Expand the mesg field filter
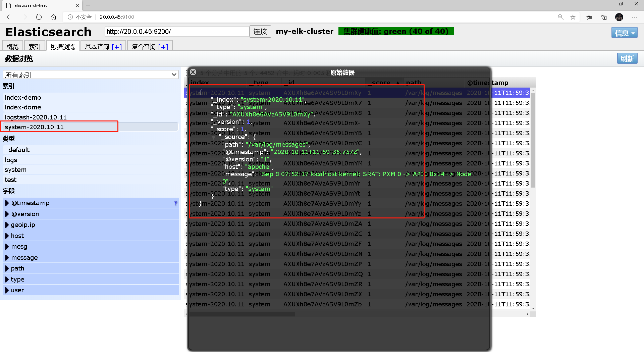The height and width of the screenshot is (352, 644). pos(7,246)
